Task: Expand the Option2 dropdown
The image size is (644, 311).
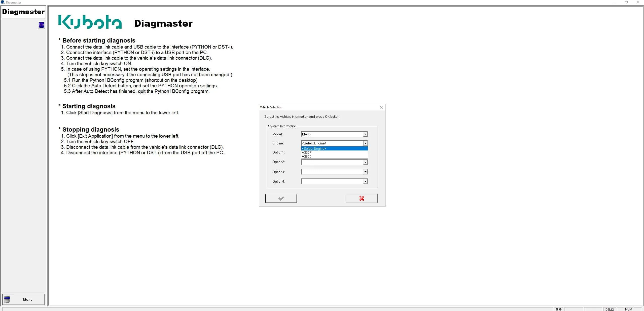Action: click(x=365, y=162)
